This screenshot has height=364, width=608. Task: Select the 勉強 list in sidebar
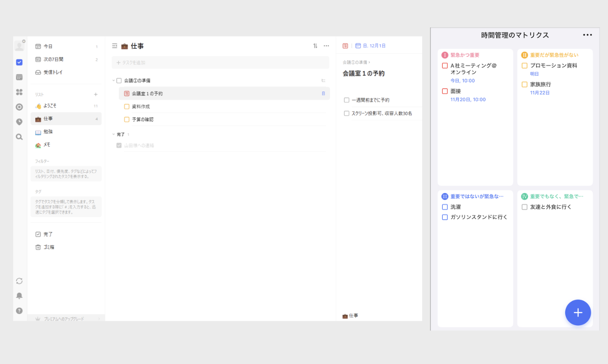point(48,132)
